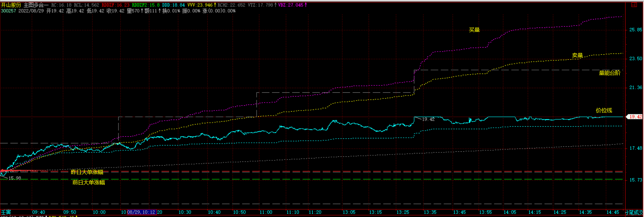Open the 主图多合一 indicator title
The width and height of the screenshot is (644, 217).
pos(36,5)
